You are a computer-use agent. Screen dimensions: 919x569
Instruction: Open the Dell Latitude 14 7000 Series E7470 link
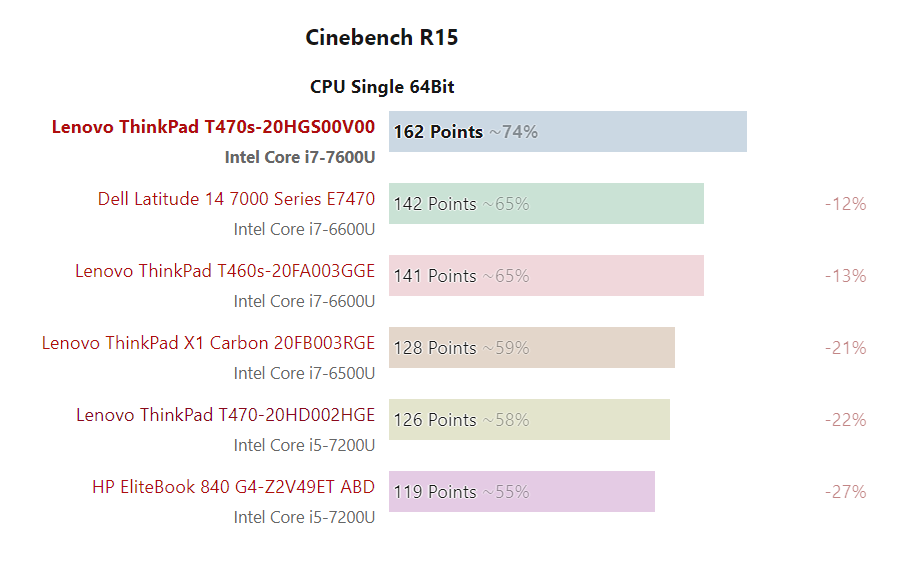click(236, 199)
